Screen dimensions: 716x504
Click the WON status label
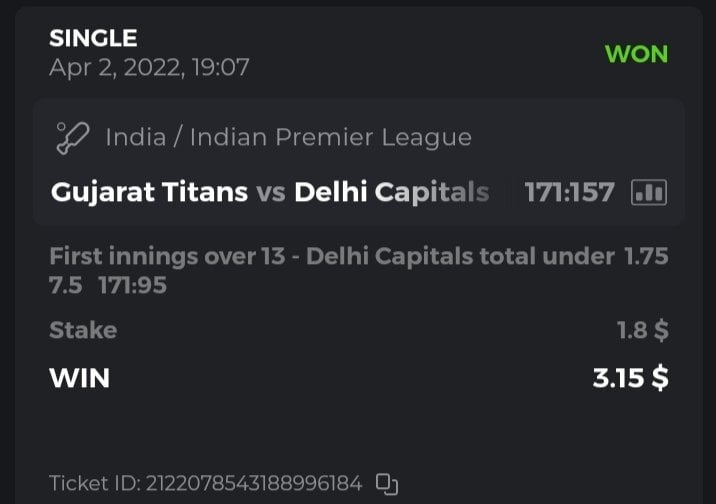636,54
